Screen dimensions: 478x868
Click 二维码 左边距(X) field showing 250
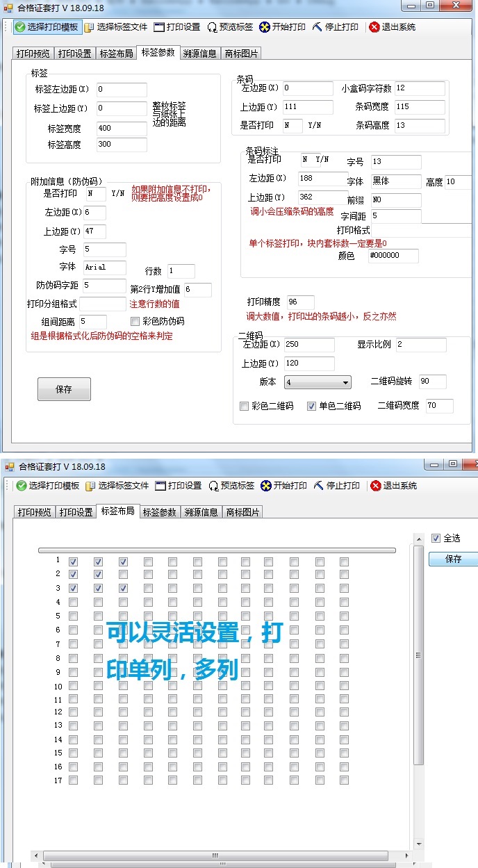tap(309, 345)
